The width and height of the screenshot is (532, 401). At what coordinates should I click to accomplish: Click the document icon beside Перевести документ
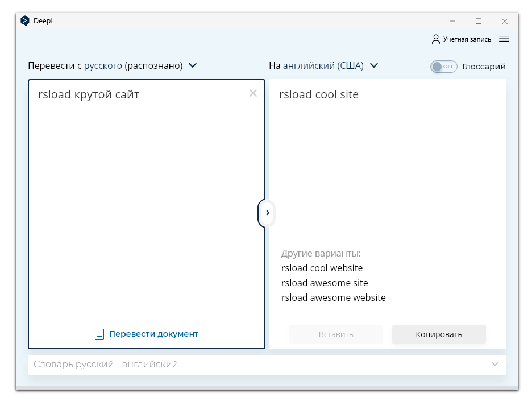coord(99,334)
